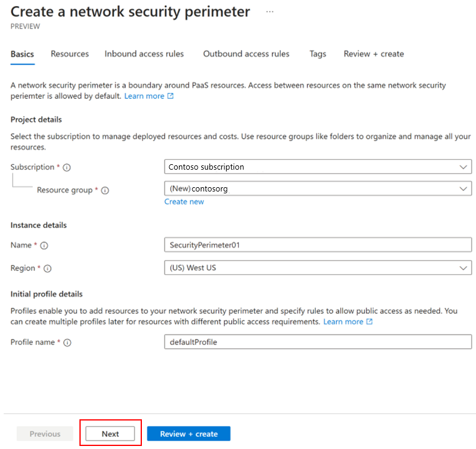Click the Region info icon
This screenshot has width=476, height=449.
pos(48,268)
